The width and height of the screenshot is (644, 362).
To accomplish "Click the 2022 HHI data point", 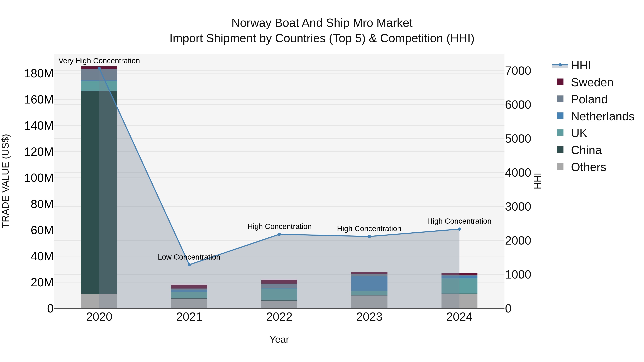I will tap(279, 234).
